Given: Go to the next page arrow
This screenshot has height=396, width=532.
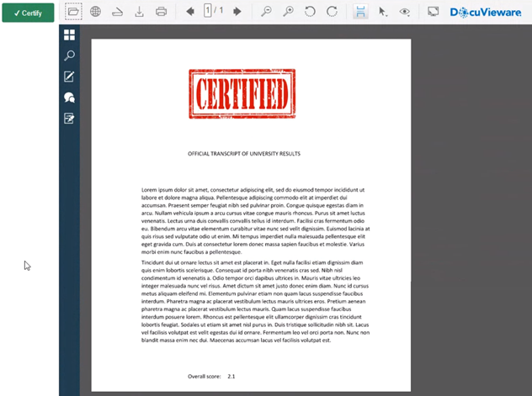Looking at the screenshot, I should tap(237, 12).
